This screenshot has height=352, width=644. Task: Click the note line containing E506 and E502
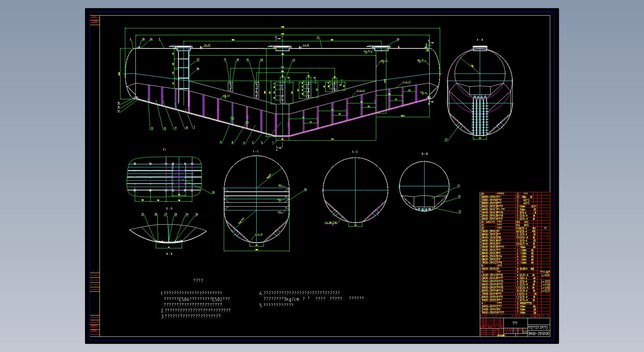tap(197, 299)
